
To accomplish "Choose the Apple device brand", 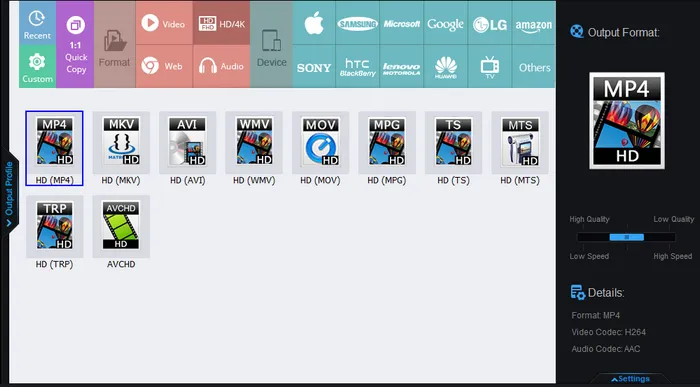I will tap(314, 23).
